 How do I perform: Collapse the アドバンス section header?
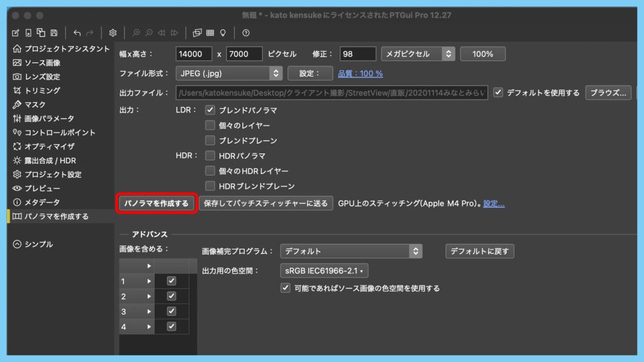pos(149,234)
